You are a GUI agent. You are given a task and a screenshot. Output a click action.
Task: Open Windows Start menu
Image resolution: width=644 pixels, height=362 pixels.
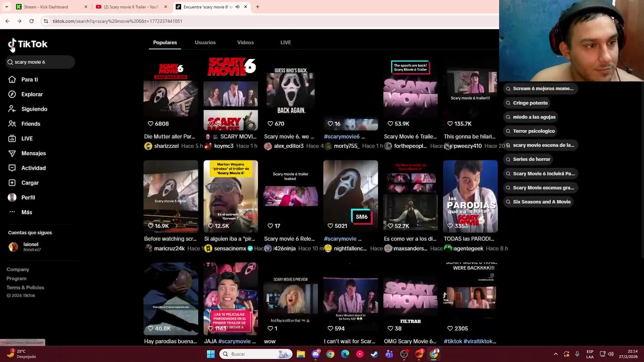pyautogui.click(x=210, y=354)
